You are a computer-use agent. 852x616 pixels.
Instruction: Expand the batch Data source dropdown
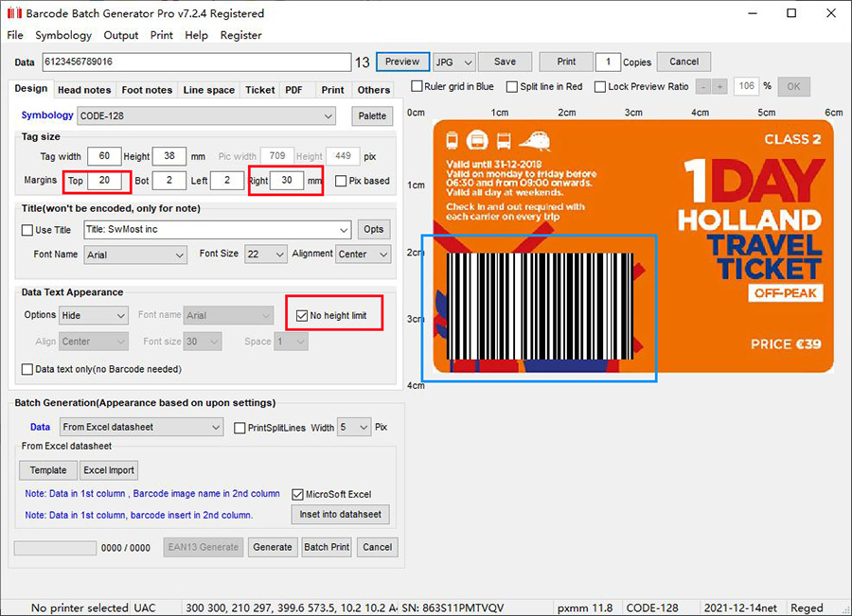click(141, 428)
